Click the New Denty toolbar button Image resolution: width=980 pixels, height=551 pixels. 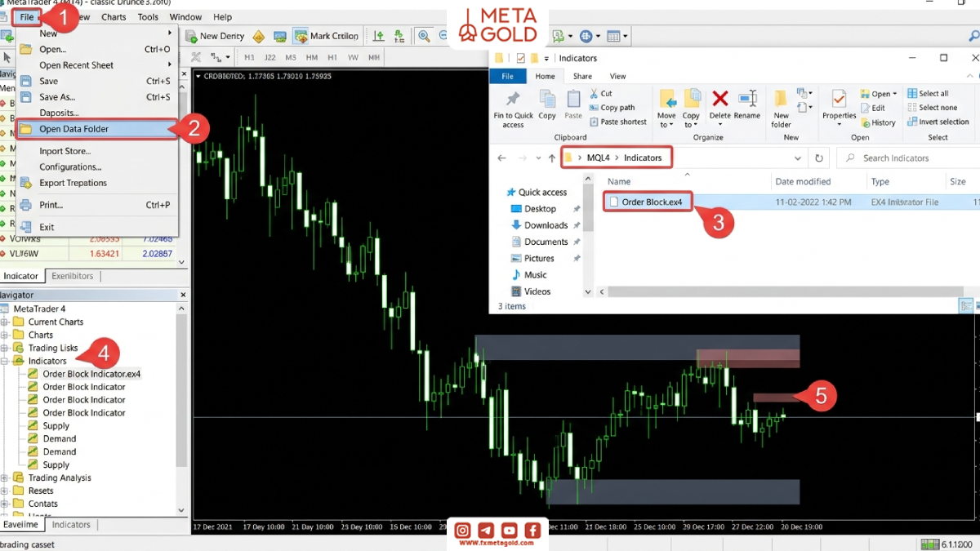point(215,36)
